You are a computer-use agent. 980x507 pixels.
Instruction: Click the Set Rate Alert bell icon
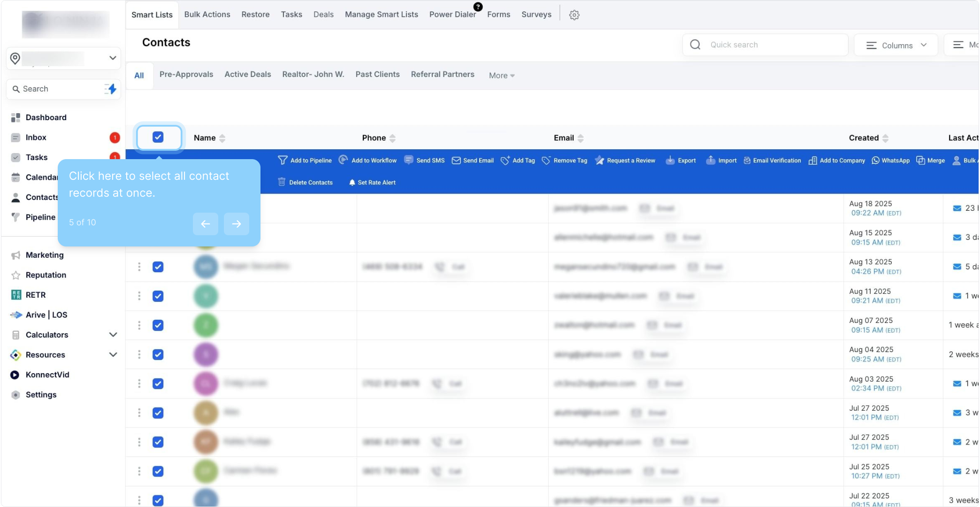click(352, 183)
